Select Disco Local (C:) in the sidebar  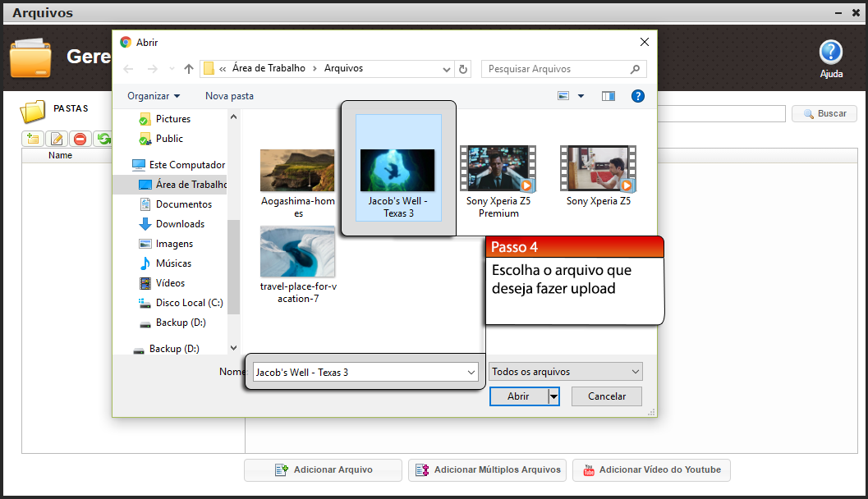click(x=189, y=303)
